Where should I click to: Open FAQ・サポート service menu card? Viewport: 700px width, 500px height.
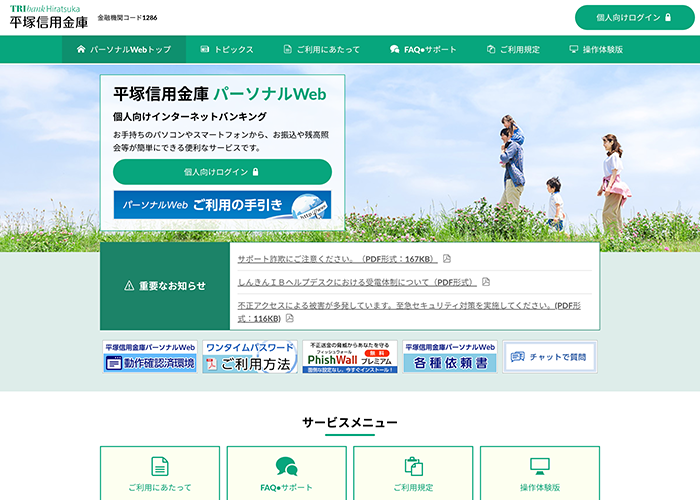(x=287, y=473)
